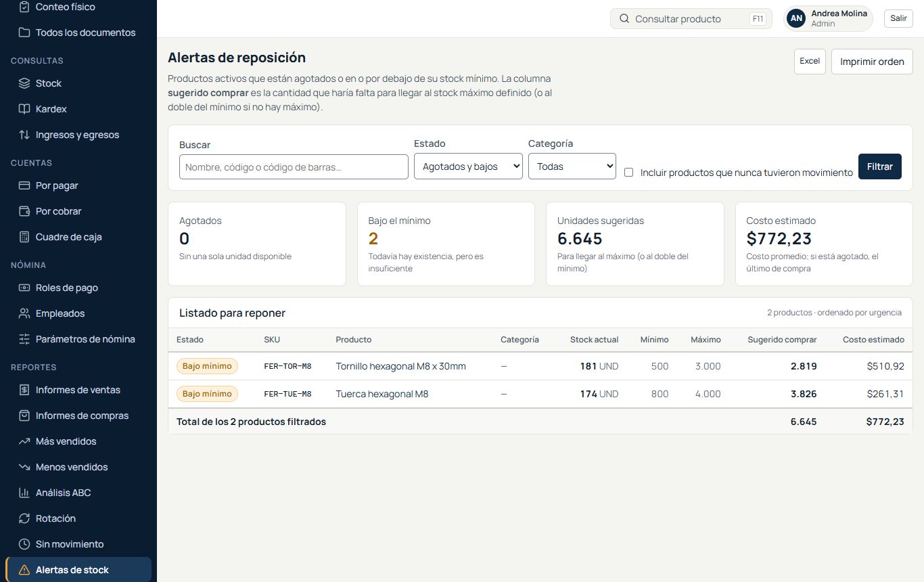Click the Filtrar button
This screenshot has height=582, width=924.
click(x=880, y=166)
